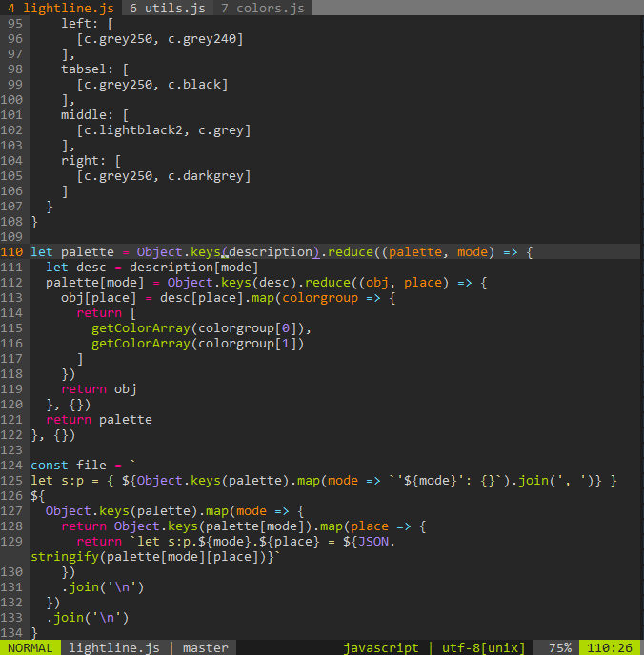Click the javascript filetype indicator

coord(381,647)
